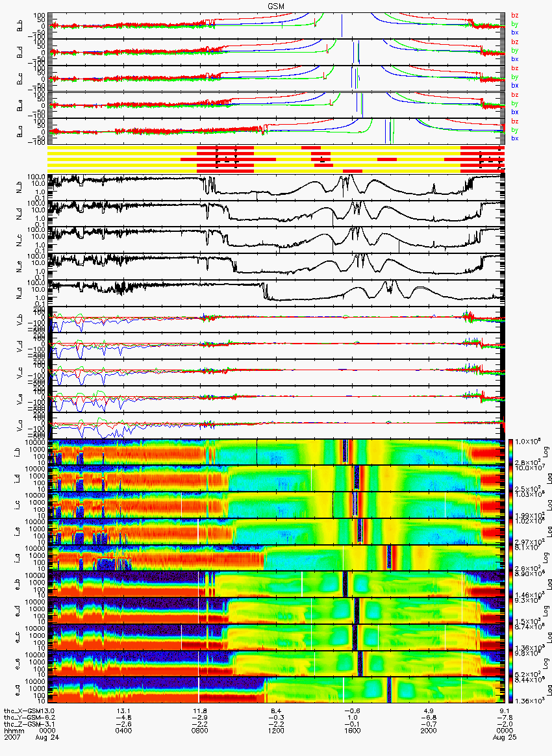Select the V_a velocity axis label

[19, 425]
